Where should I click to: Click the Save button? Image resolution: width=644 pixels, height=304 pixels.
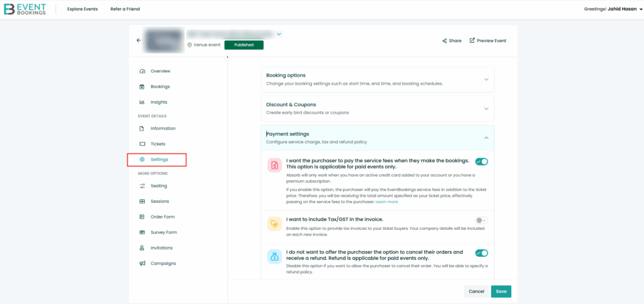pos(501,291)
